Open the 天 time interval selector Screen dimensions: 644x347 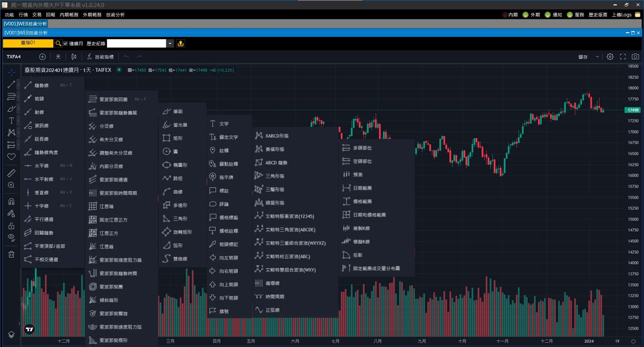click(x=58, y=57)
